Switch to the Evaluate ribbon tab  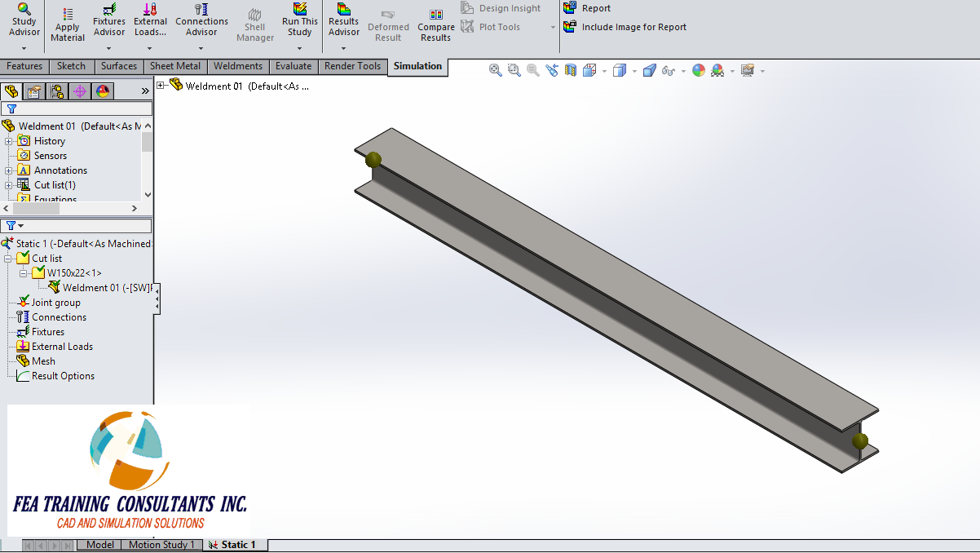pyautogui.click(x=293, y=66)
